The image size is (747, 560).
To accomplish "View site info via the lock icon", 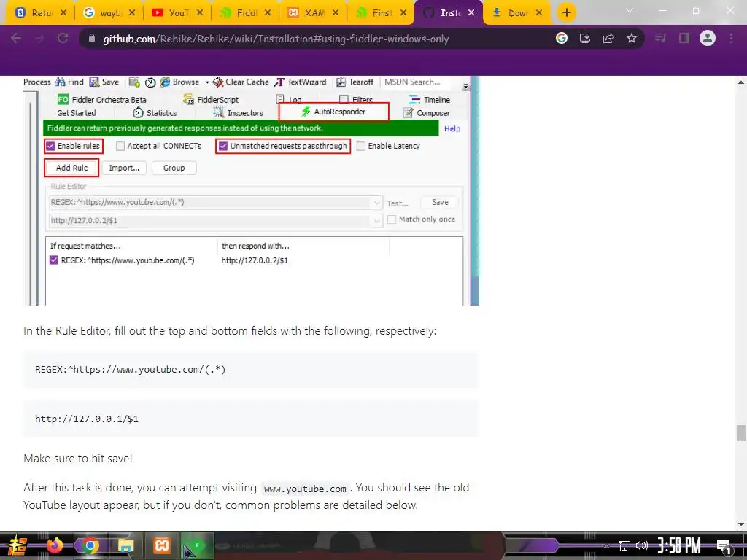I will [92, 38].
